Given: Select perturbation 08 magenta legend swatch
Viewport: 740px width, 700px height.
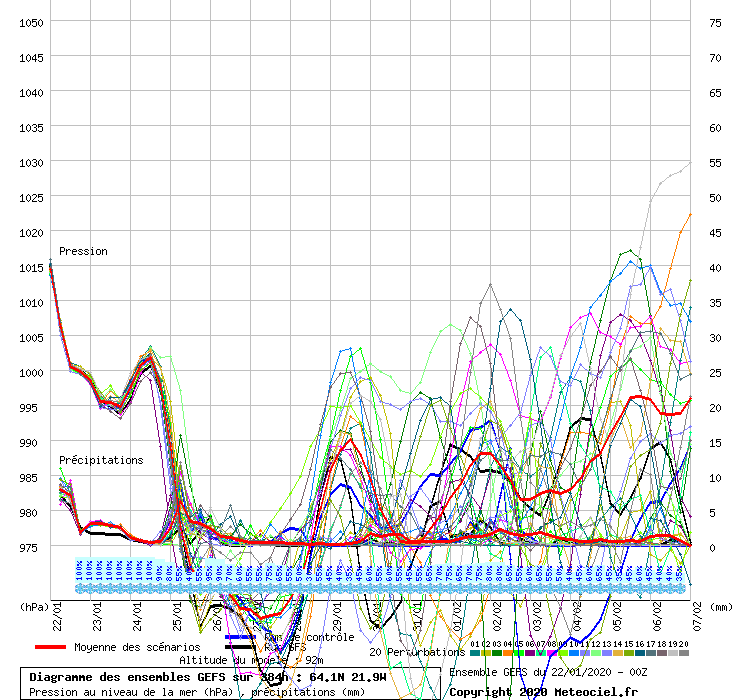Looking at the screenshot, I should click(552, 653).
